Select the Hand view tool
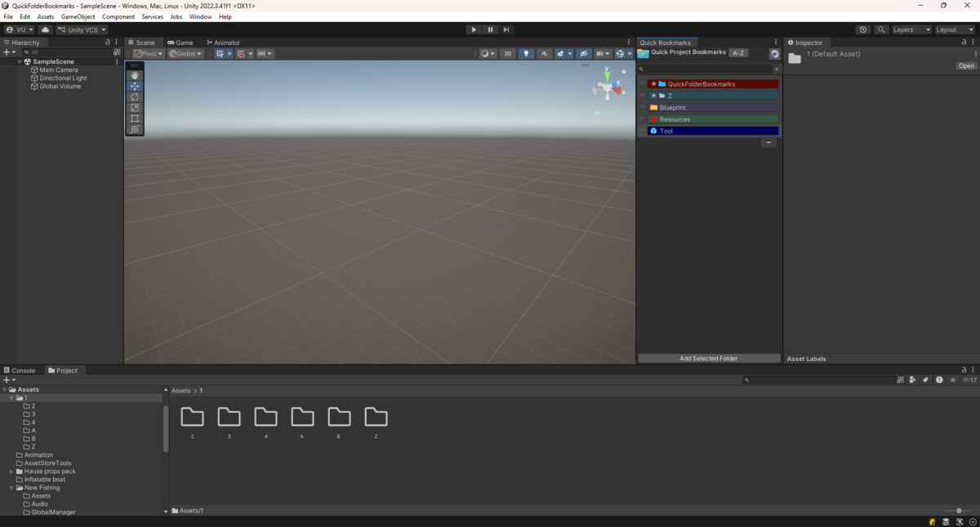980x527 pixels. (135, 75)
